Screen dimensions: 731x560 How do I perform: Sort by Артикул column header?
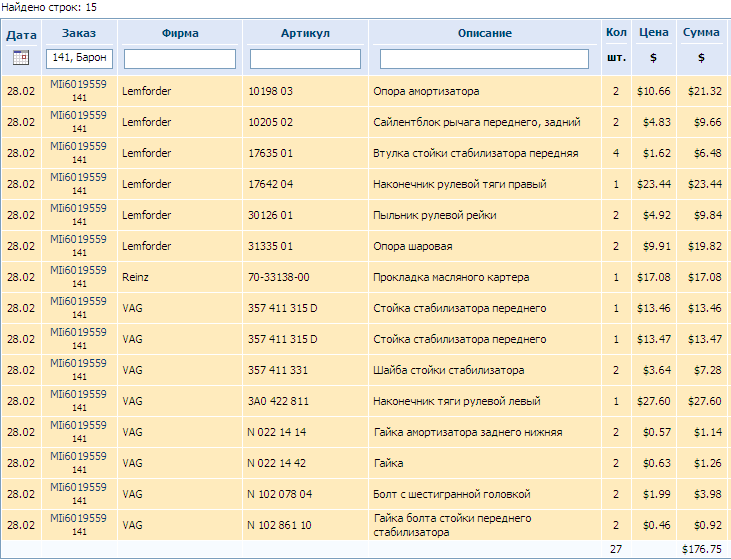pos(305,34)
